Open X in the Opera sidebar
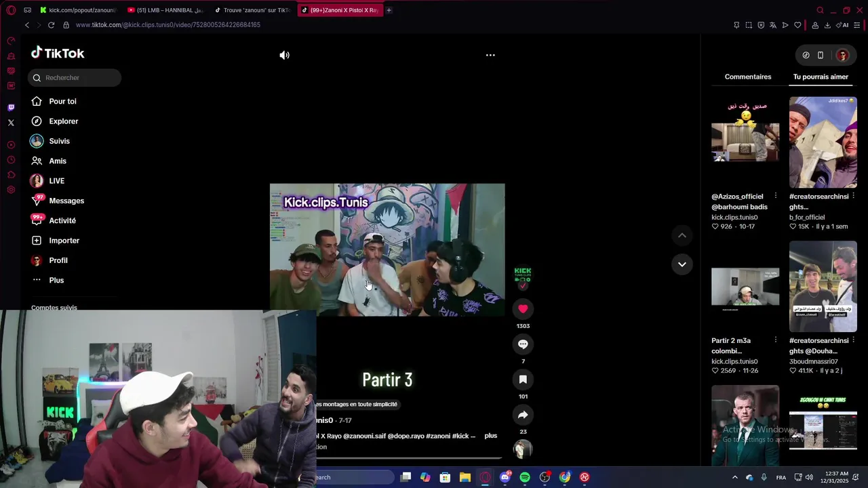Screen dimensions: 868x488 pyautogui.click(x=11, y=123)
